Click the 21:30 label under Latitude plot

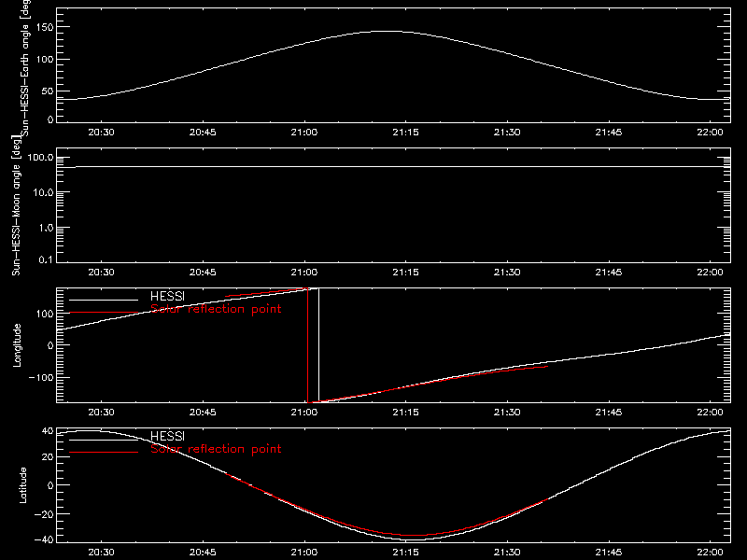pyautogui.click(x=507, y=553)
